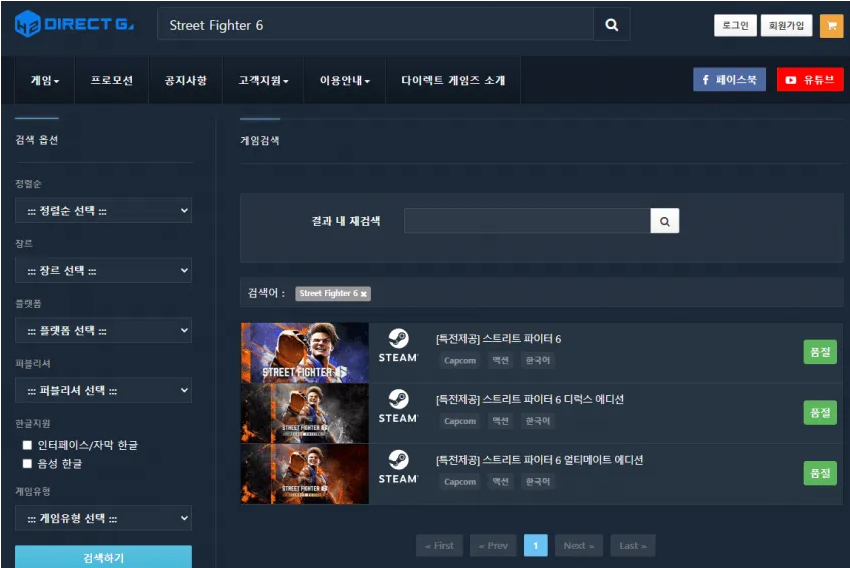Screen dimensions: 850x568
Task: Open 스트리트 파이터 6 디럭스 에디션 title
Action: tap(530, 399)
